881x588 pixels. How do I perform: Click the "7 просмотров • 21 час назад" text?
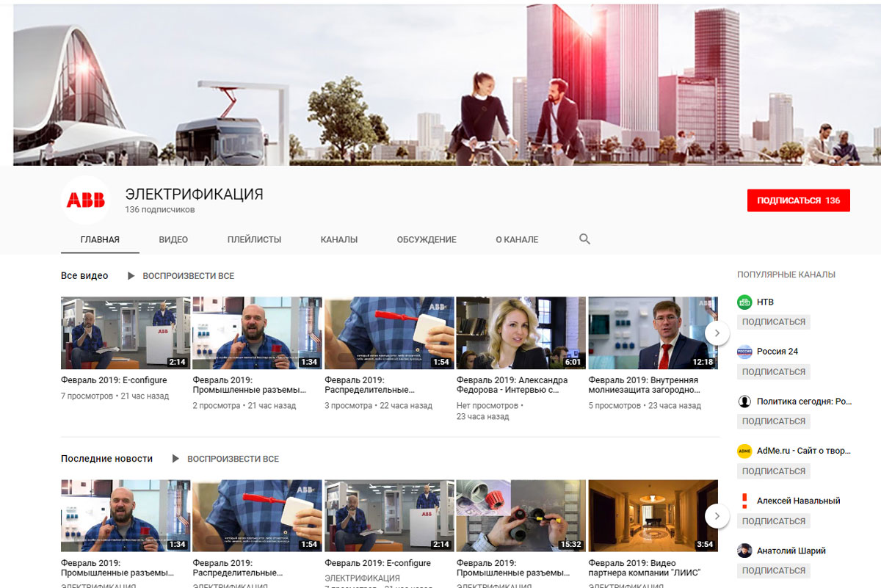point(115,396)
